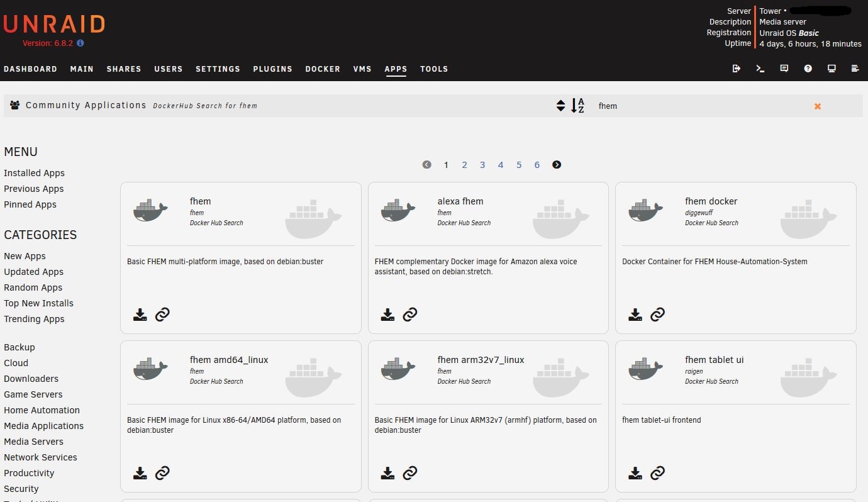
Task: Go to results page 6
Action: click(537, 165)
